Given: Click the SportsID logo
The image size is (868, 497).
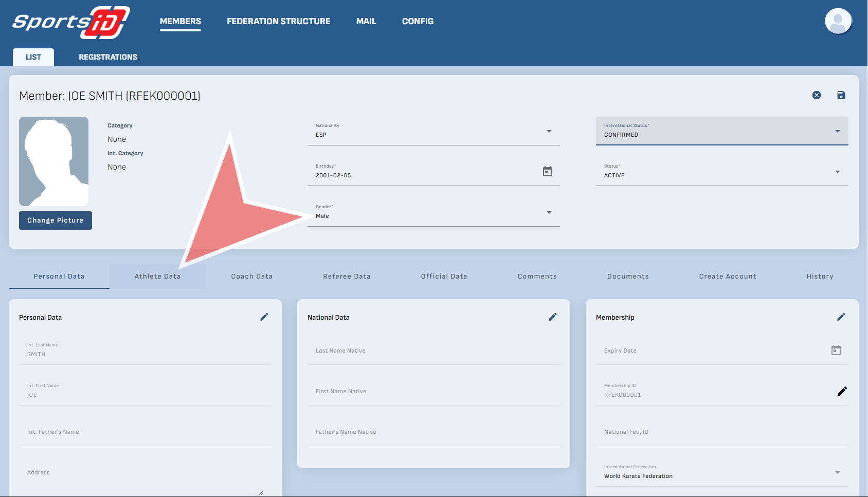Looking at the screenshot, I should click(x=71, y=23).
